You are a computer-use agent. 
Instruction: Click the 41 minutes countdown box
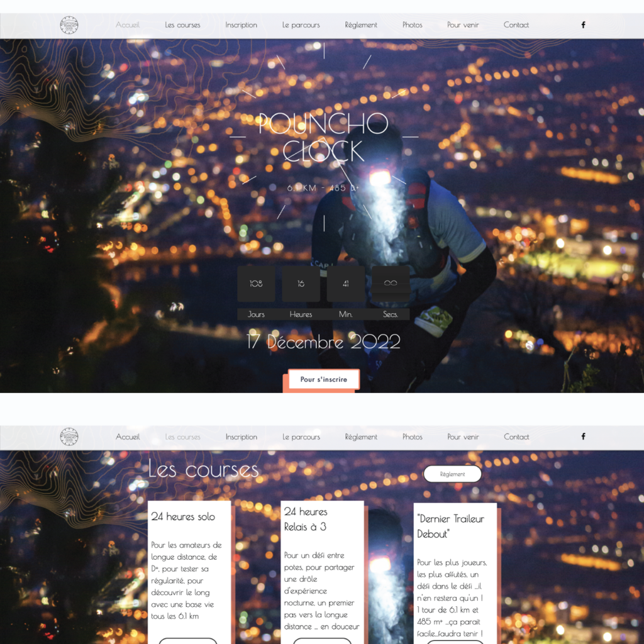pyautogui.click(x=346, y=284)
